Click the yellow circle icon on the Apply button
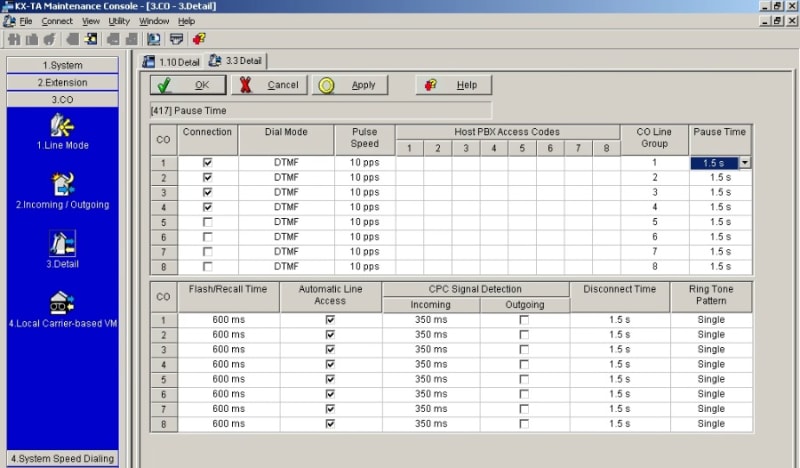 [x=327, y=86]
